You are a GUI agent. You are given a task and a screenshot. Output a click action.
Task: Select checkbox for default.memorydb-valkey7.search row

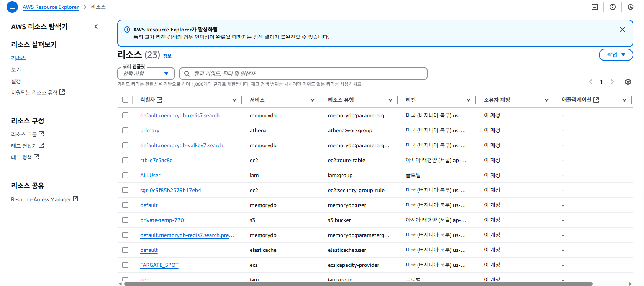click(125, 145)
